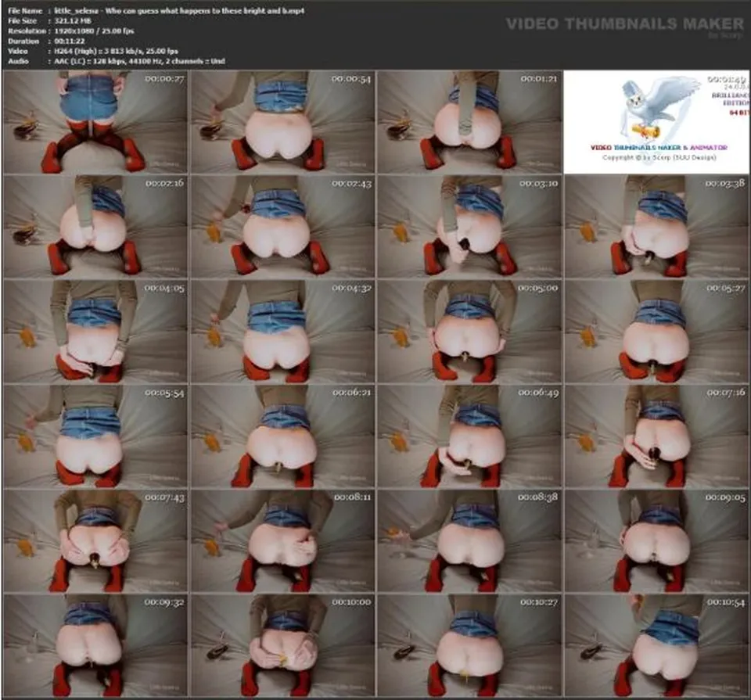Pick the frame stamped 00:02:16
The width and height of the screenshot is (751, 700).
(x=95, y=227)
